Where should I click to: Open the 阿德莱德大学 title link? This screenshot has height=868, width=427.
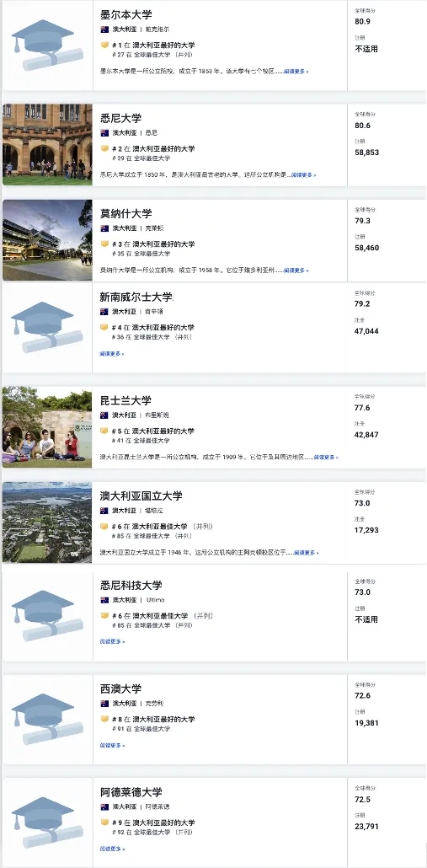pyautogui.click(x=131, y=792)
